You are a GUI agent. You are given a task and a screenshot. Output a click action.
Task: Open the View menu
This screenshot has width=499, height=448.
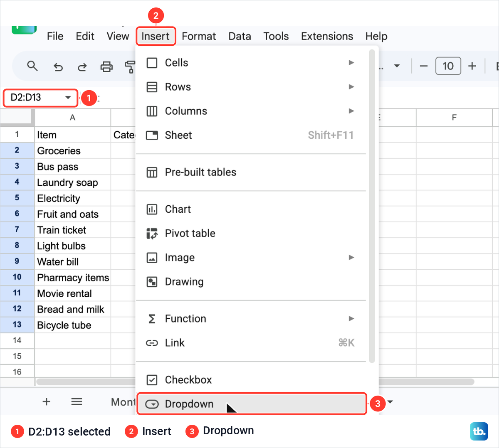(x=118, y=37)
